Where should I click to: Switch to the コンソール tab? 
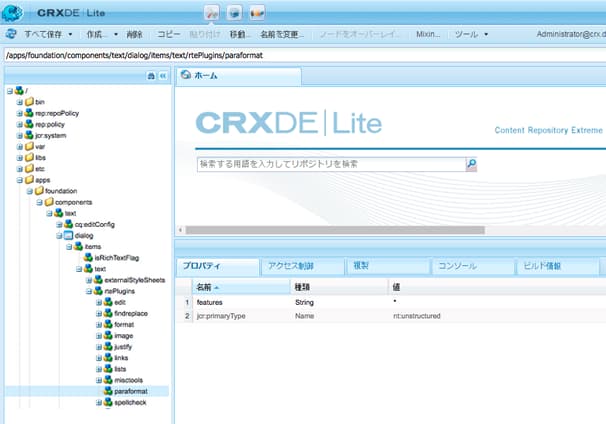(x=473, y=266)
